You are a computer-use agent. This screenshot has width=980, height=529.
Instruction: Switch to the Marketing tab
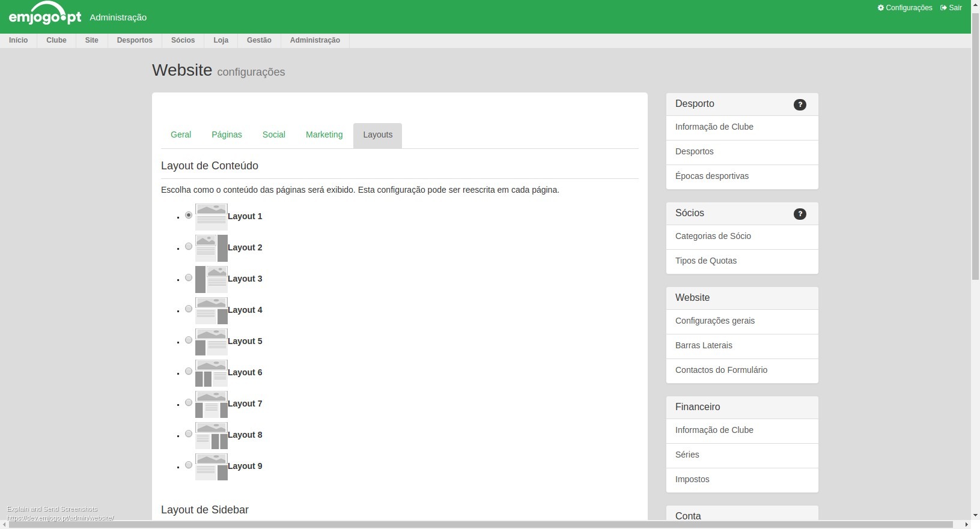[324, 135]
